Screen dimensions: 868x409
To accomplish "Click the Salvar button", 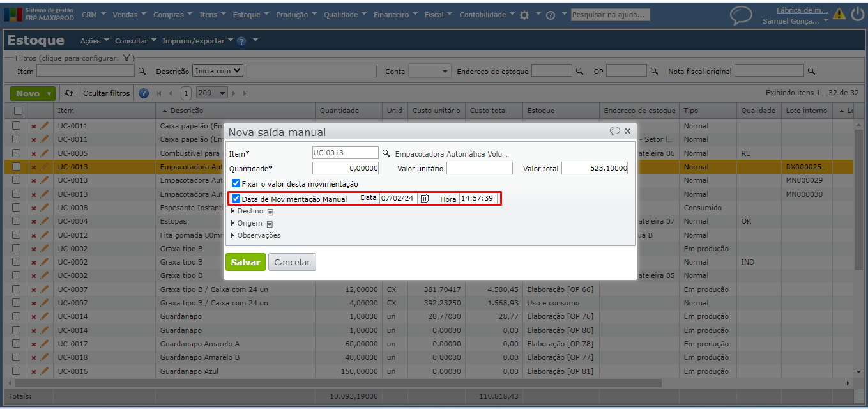I will [x=245, y=262].
